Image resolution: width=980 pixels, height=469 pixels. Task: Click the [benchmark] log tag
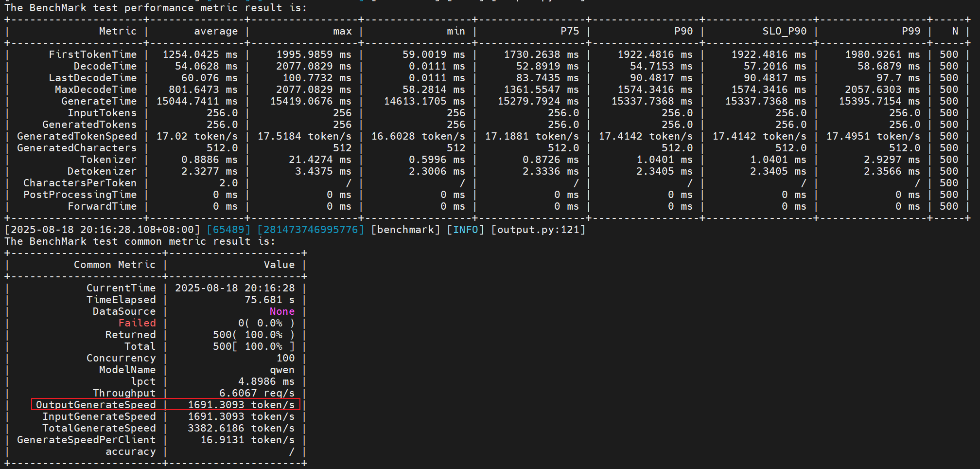pos(405,230)
